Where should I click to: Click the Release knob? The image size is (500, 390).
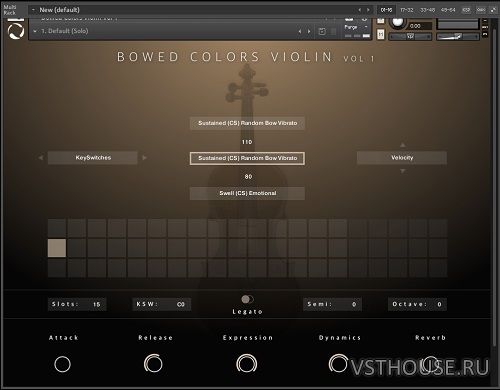[153, 363]
